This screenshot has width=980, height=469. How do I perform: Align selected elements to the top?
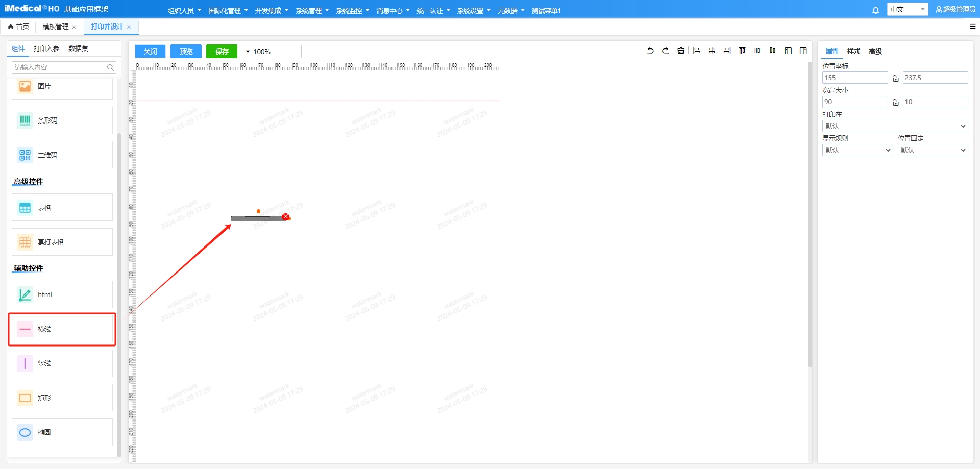pyautogui.click(x=742, y=51)
